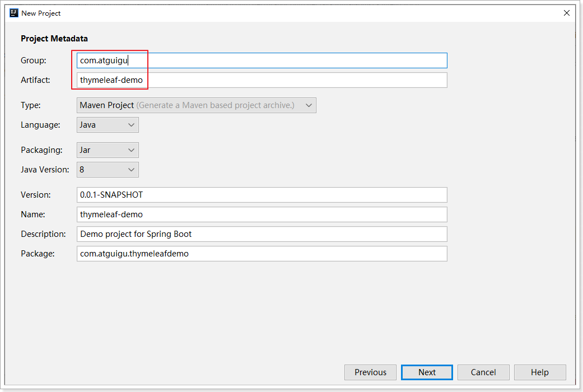Expand the Java Version dropdown
The height and width of the screenshot is (392, 583).
[x=108, y=170]
